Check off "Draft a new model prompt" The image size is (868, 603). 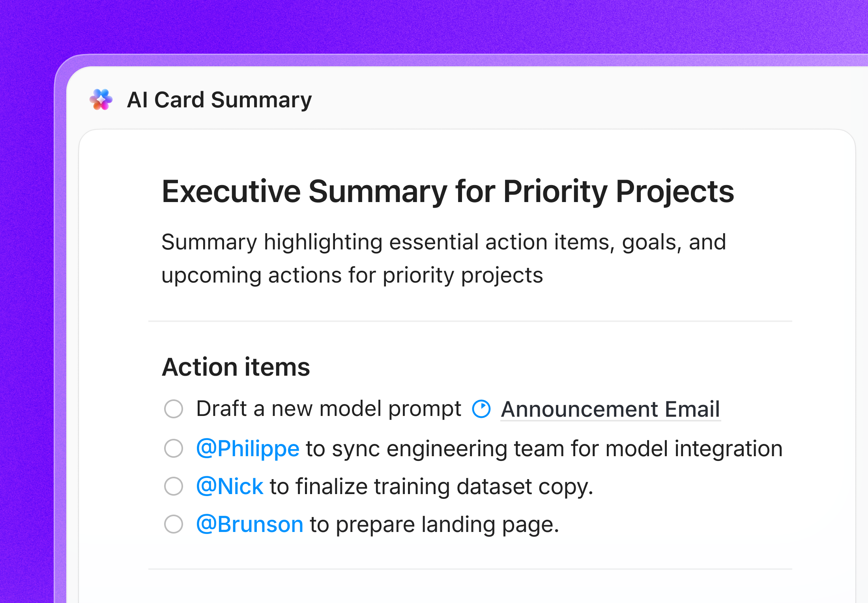click(174, 409)
